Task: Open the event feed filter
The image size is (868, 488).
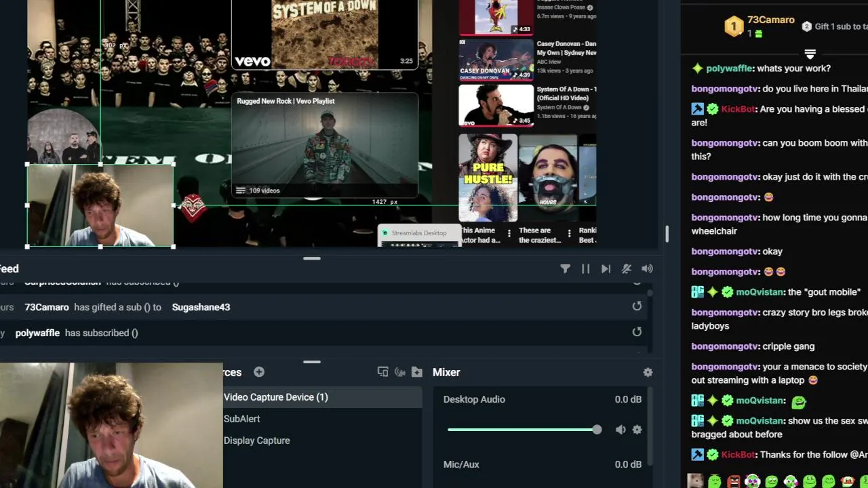Action: point(565,269)
